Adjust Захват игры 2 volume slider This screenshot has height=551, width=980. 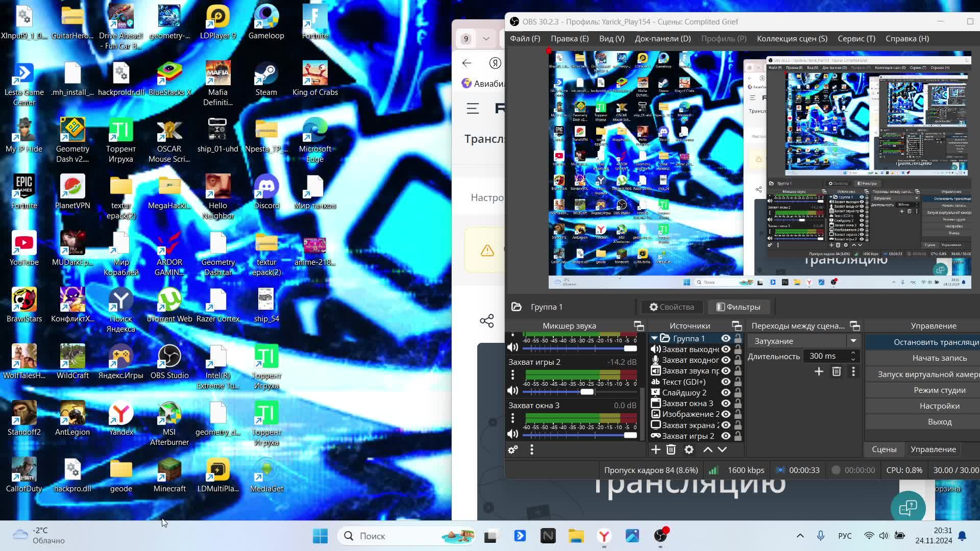coord(587,392)
